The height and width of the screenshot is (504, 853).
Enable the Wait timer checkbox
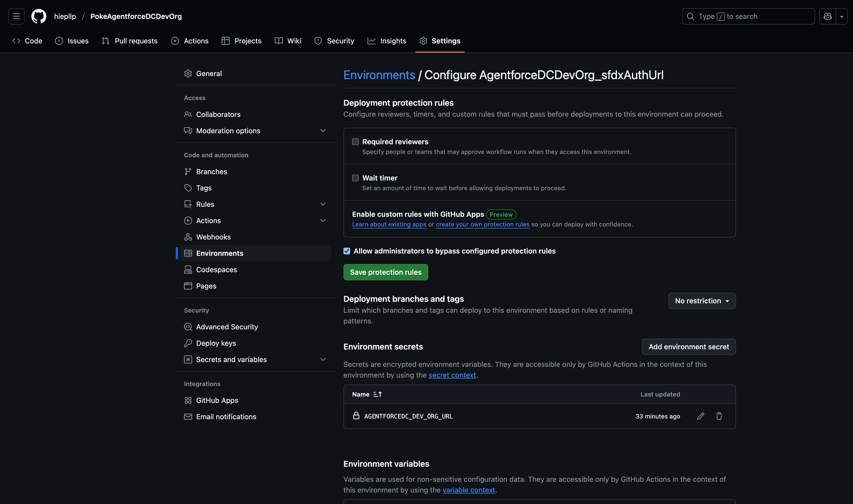pos(355,178)
